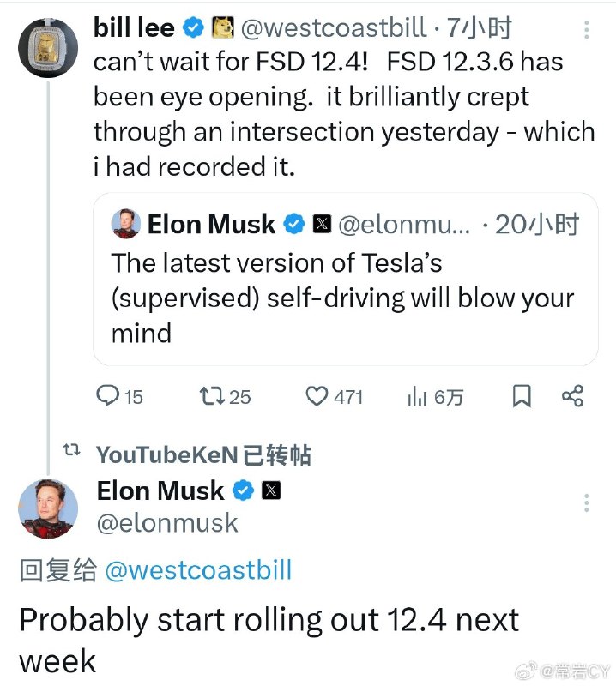The height and width of the screenshot is (686, 616).
Task: Share bill lee's post via share icon
Action: (572, 396)
